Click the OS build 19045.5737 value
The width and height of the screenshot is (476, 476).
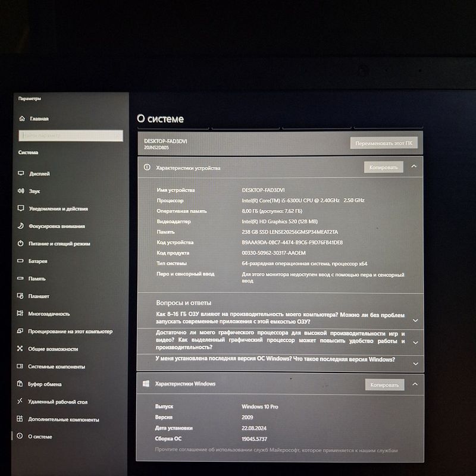[x=255, y=439]
